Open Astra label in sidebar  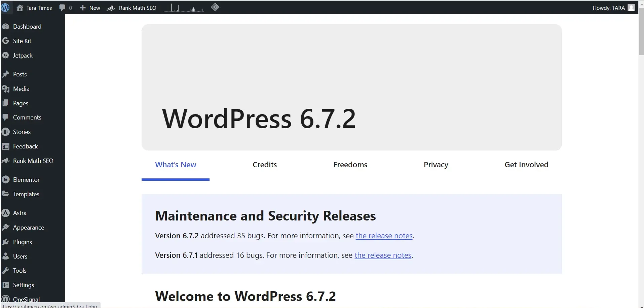pos(20,213)
